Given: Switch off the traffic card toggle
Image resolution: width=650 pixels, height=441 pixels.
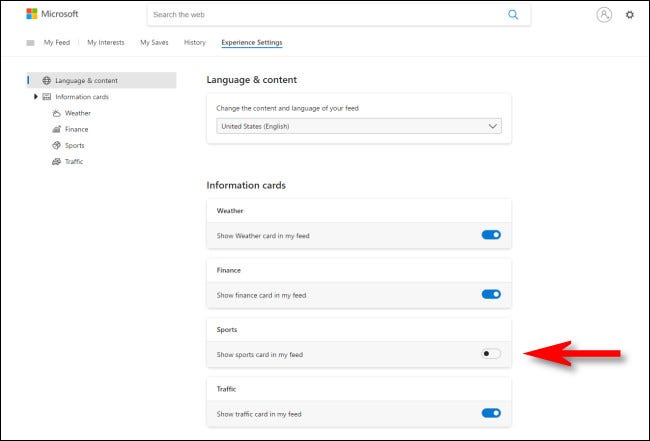Looking at the screenshot, I should pyautogui.click(x=490, y=412).
